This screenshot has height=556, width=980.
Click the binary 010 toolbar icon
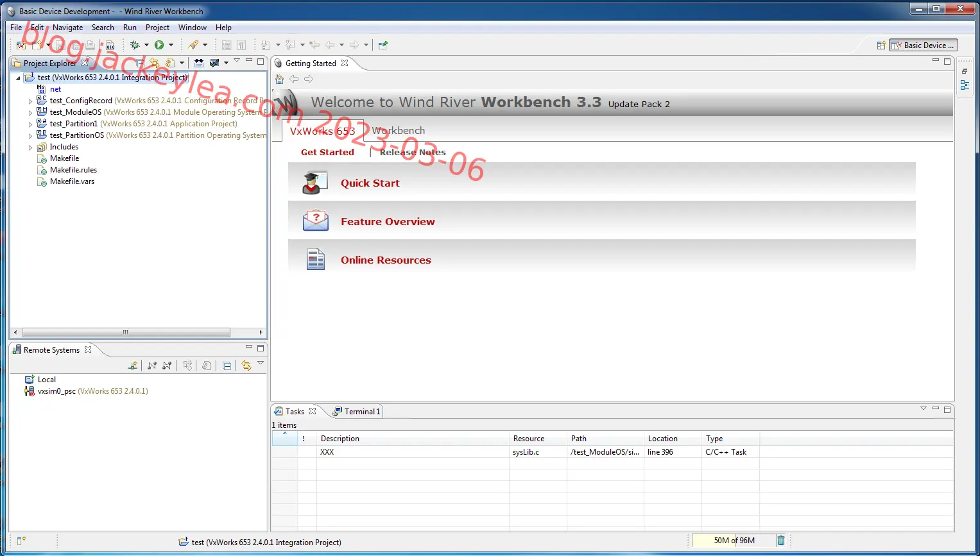click(x=110, y=45)
